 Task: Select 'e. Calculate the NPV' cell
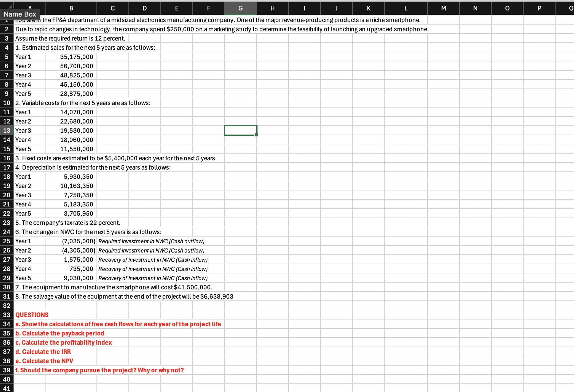[x=44, y=361]
